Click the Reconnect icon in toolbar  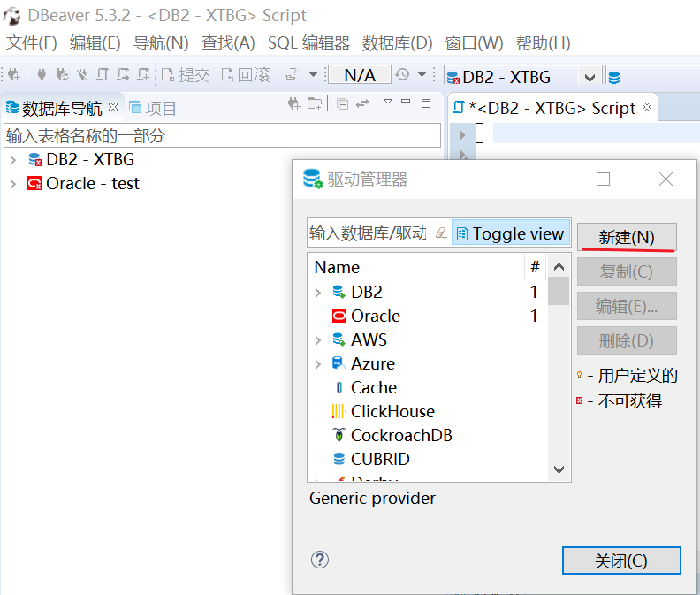[62, 74]
